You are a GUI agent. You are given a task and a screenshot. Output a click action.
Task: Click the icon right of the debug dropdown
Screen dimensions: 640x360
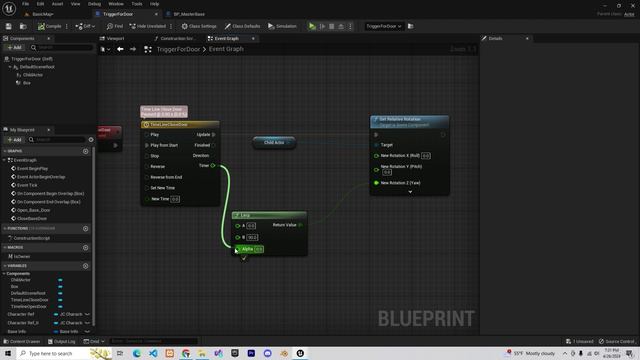(411, 26)
